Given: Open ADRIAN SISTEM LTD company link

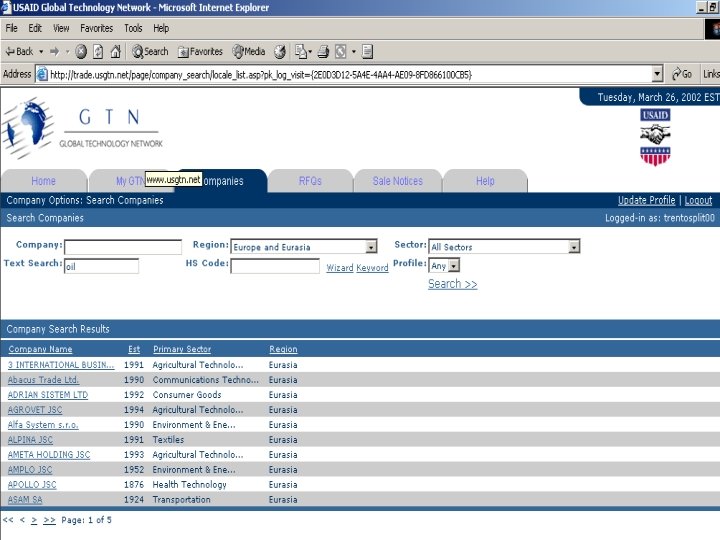Looking at the screenshot, I should [x=48, y=394].
